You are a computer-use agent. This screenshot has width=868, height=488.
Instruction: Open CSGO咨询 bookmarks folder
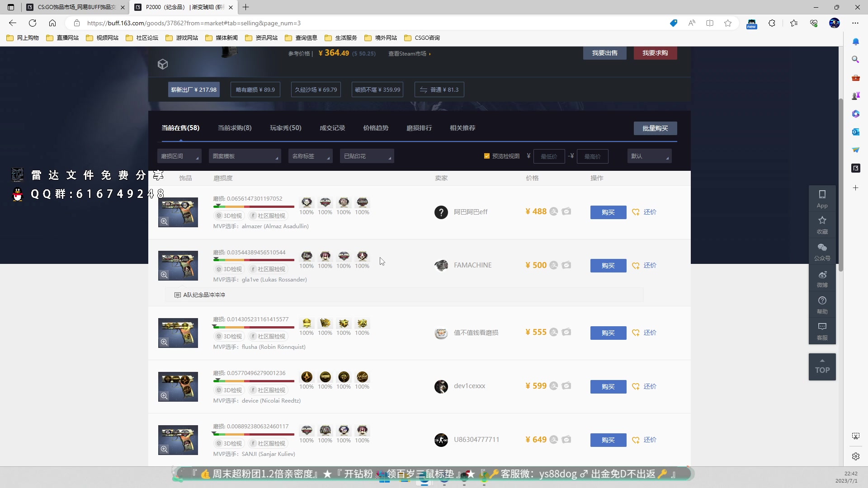click(422, 38)
